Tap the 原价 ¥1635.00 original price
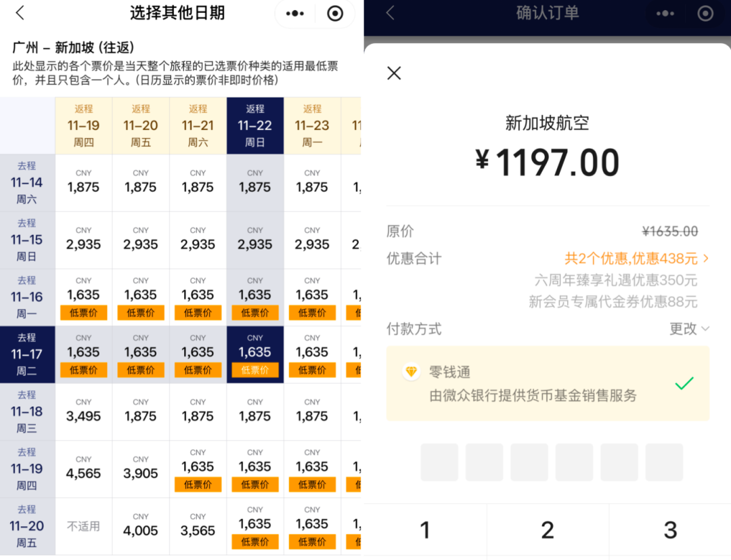The image size is (731, 560). click(x=670, y=232)
